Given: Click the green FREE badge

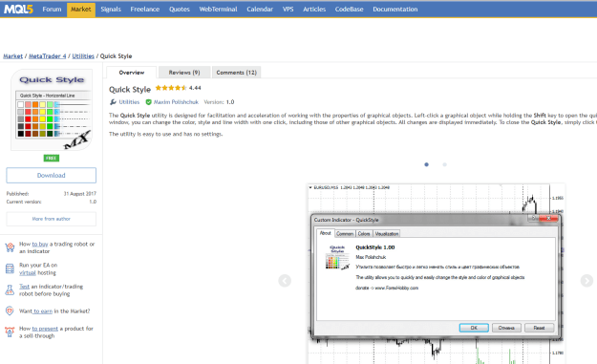Looking at the screenshot, I should (x=52, y=158).
